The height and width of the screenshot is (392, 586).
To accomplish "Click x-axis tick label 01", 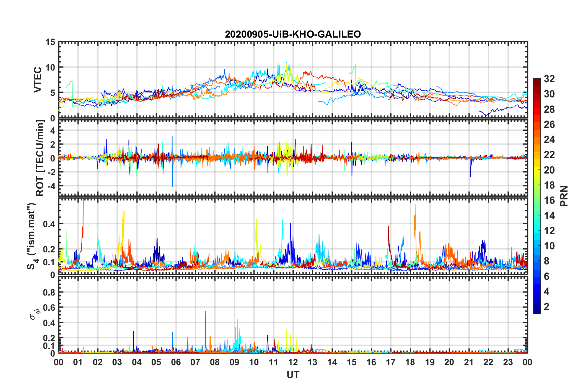I will point(78,362).
